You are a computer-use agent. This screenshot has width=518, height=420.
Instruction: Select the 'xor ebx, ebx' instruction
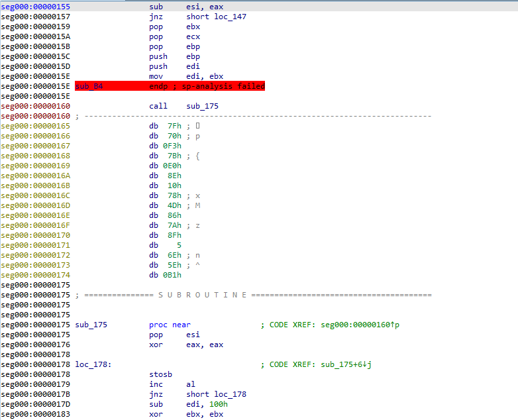[186, 414]
